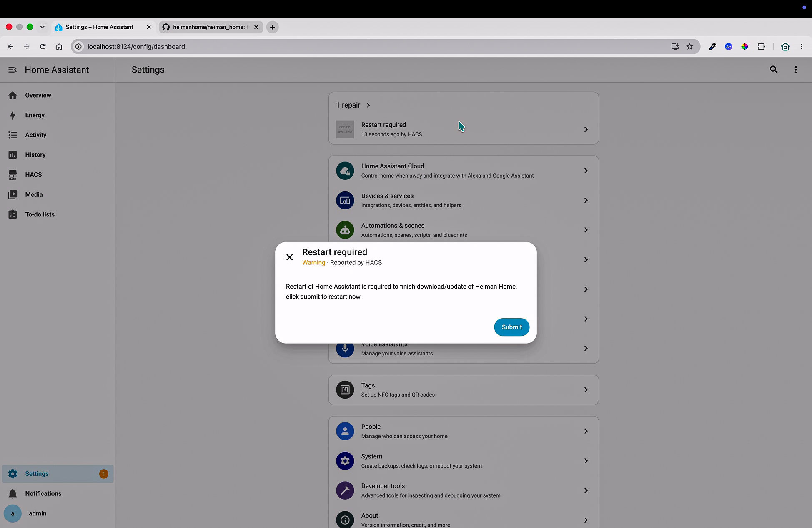Screen dimensions: 812x528
Task: Click the browser address bar
Action: (x=375, y=46)
